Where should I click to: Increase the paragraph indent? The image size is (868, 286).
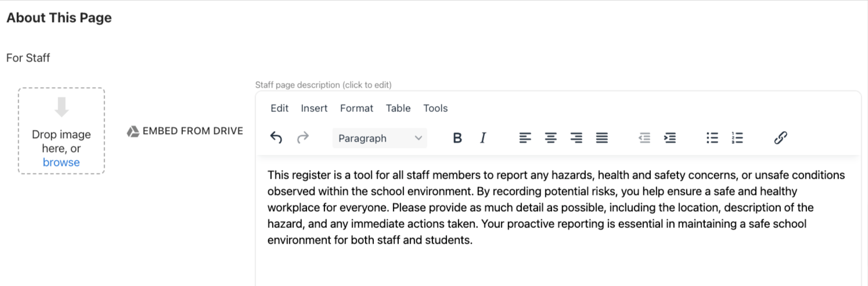[x=670, y=138]
